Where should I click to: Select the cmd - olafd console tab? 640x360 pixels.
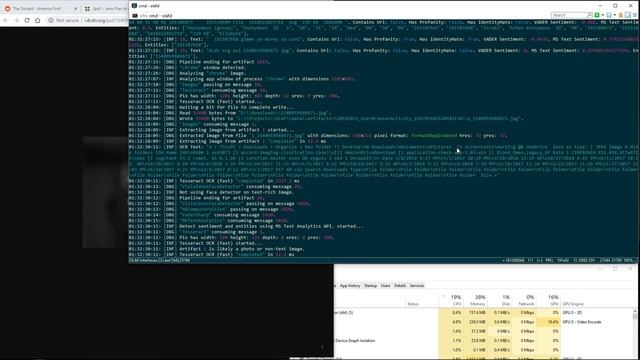coord(152,16)
